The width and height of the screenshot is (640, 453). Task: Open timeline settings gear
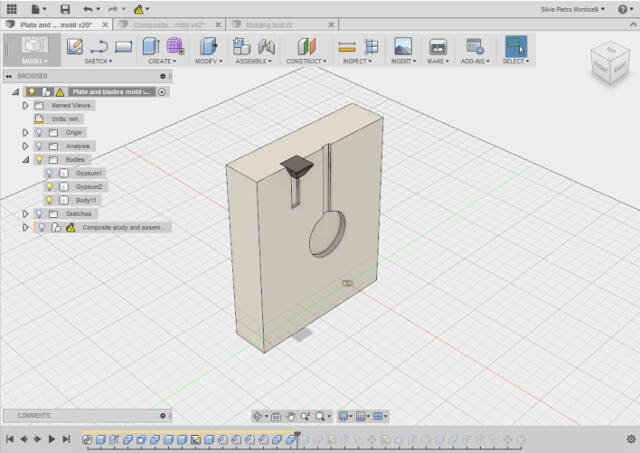(x=631, y=439)
